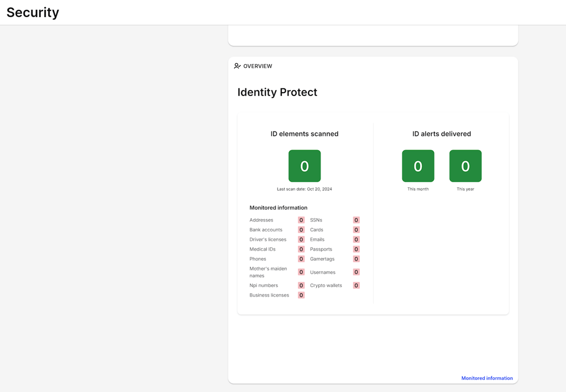Click the Business licenses label

click(x=269, y=295)
